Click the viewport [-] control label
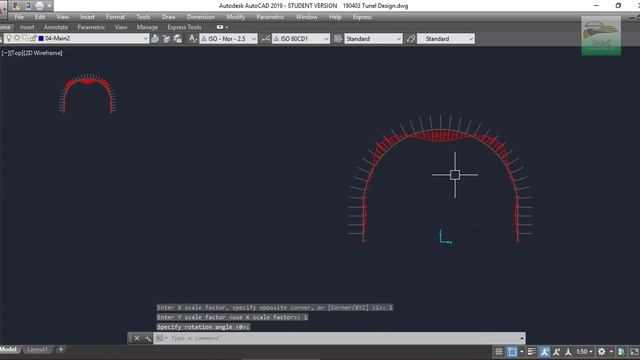This screenshot has width=640, height=360. click(4, 53)
